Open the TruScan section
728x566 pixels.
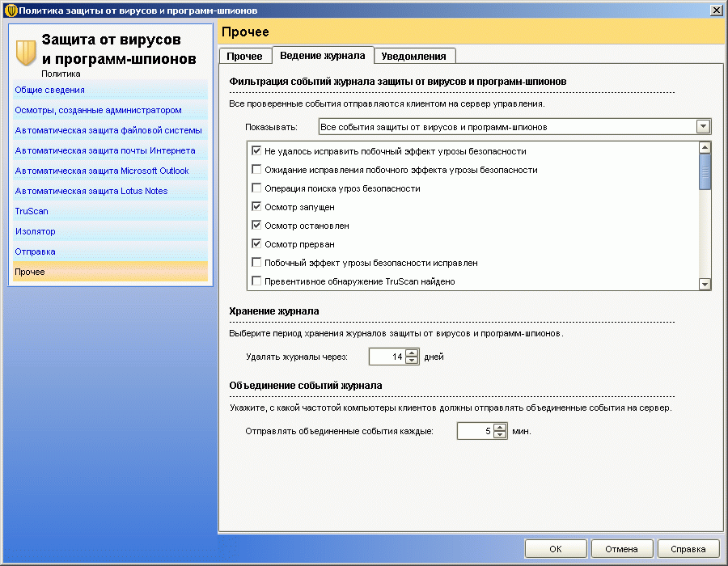click(110, 211)
